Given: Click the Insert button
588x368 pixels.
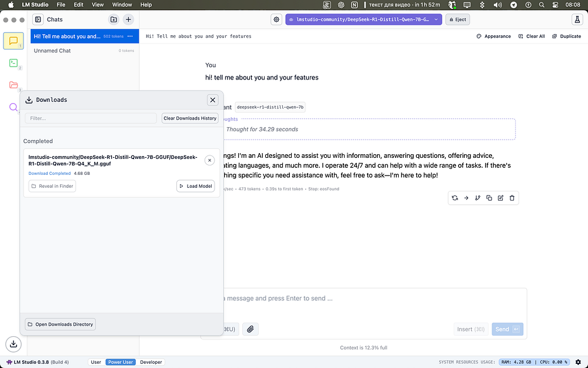Looking at the screenshot, I should [x=470, y=329].
